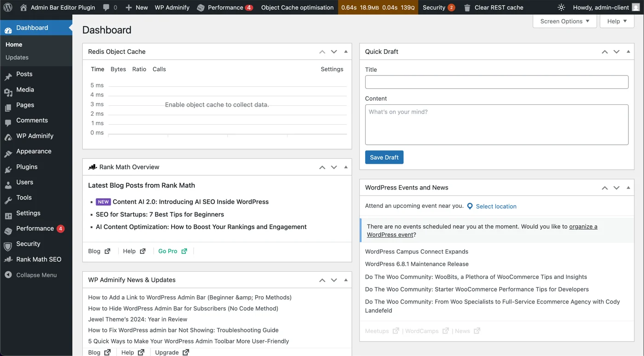Open the comments bubble icon in admin bar

point(106,7)
